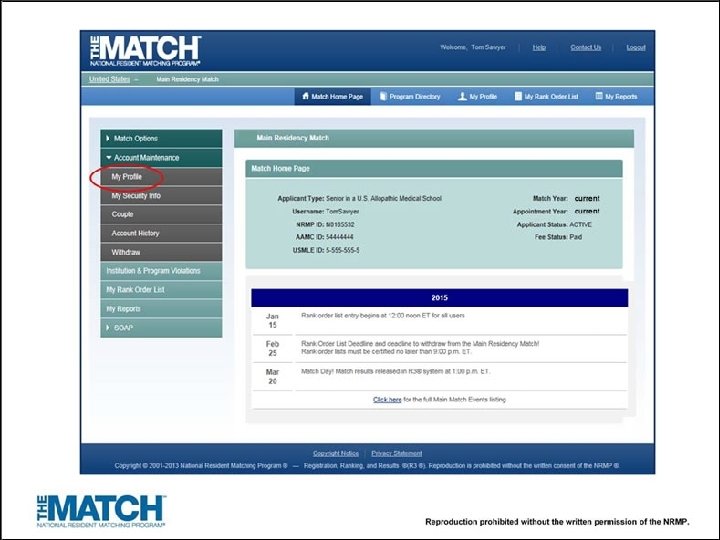Open My Reports in top navigation
The height and width of the screenshot is (540, 720).
click(x=617, y=96)
